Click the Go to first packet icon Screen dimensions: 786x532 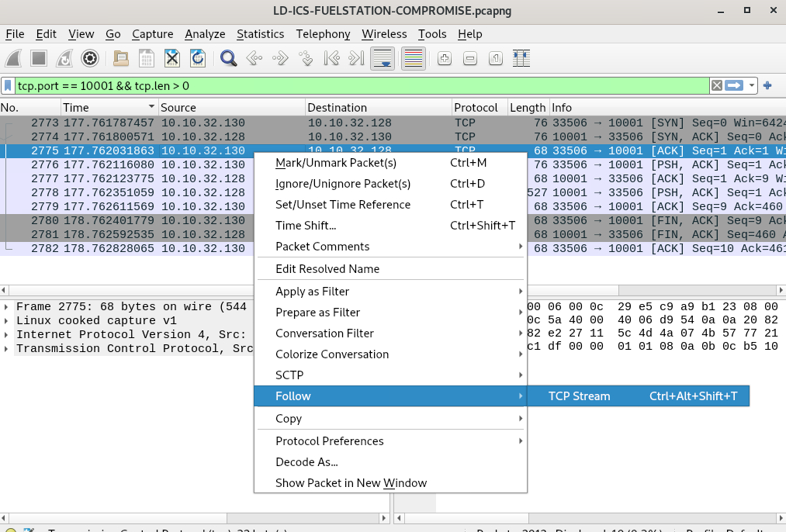pyautogui.click(x=332, y=58)
